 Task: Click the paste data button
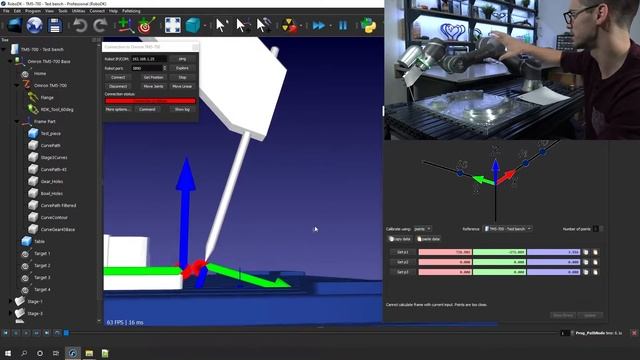[x=428, y=239]
